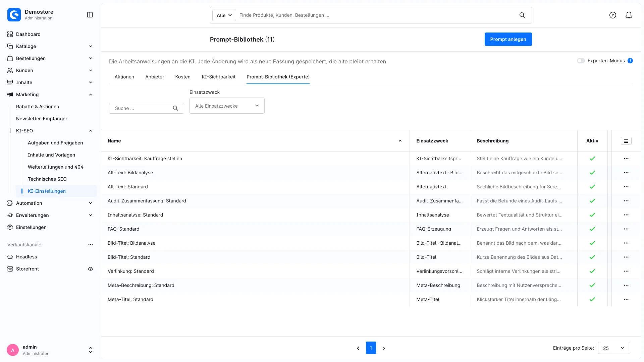Screen dimensions: 644x362
Task: Open the notifications bell
Action: coord(629,15)
